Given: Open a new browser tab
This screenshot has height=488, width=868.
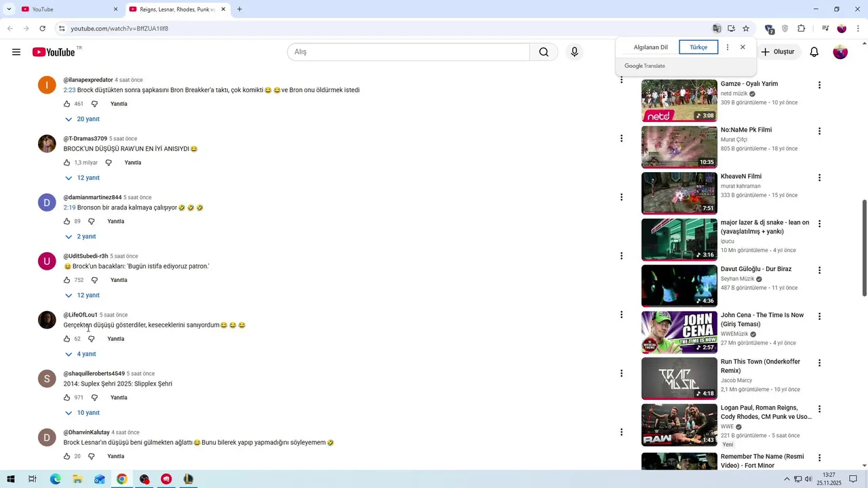Looking at the screenshot, I should [x=239, y=9].
